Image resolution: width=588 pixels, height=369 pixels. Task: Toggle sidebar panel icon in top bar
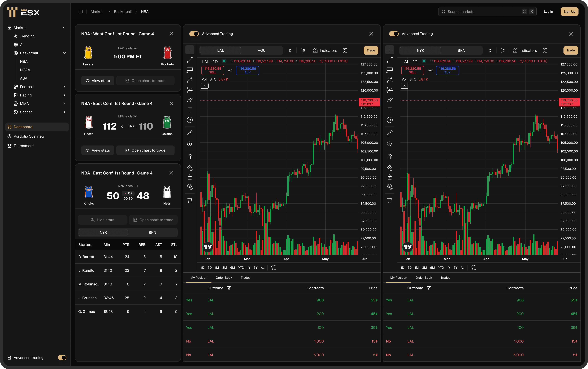pos(81,11)
